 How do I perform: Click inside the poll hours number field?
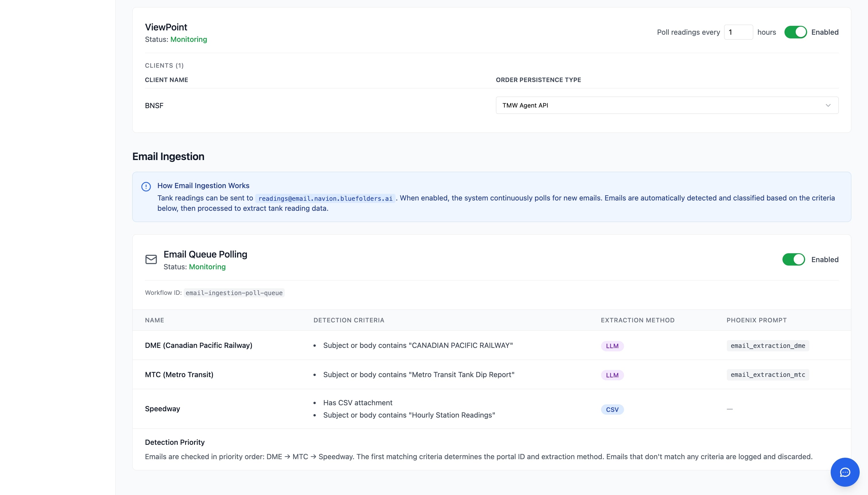(738, 32)
